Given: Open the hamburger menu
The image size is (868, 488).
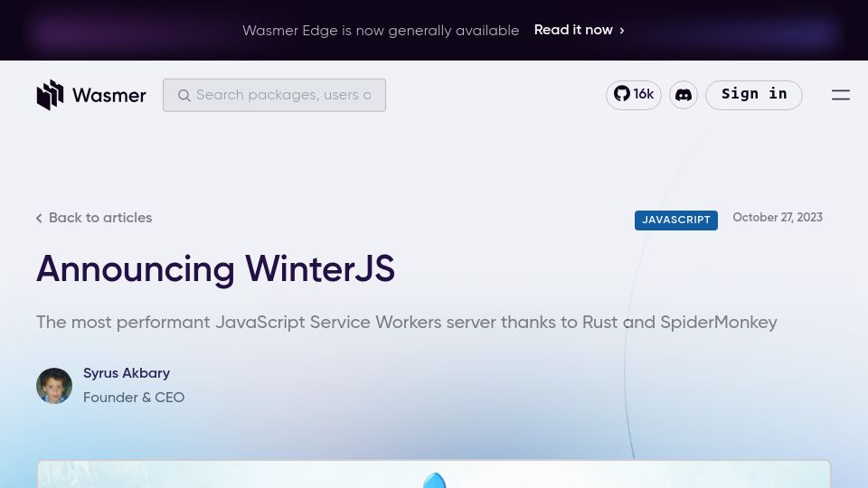Looking at the screenshot, I should coord(840,95).
